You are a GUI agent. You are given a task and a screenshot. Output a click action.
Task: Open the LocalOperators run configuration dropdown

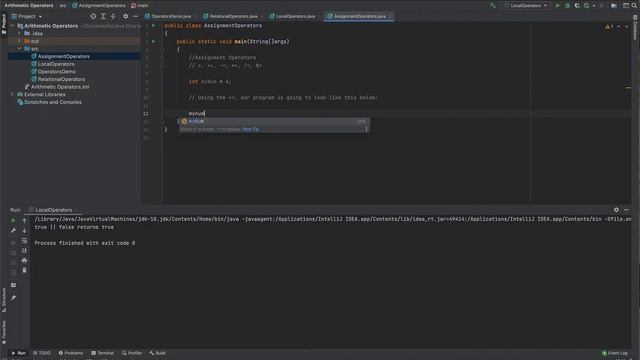(x=526, y=6)
